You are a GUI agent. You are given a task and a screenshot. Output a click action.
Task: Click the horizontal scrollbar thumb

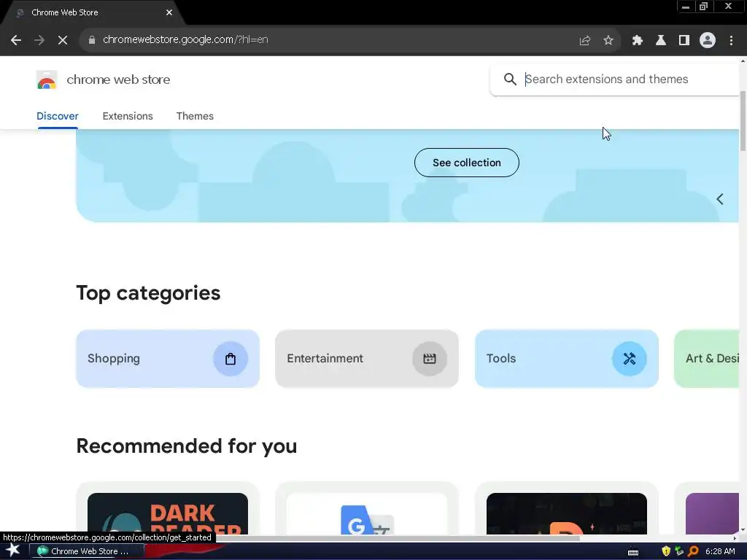(398, 538)
